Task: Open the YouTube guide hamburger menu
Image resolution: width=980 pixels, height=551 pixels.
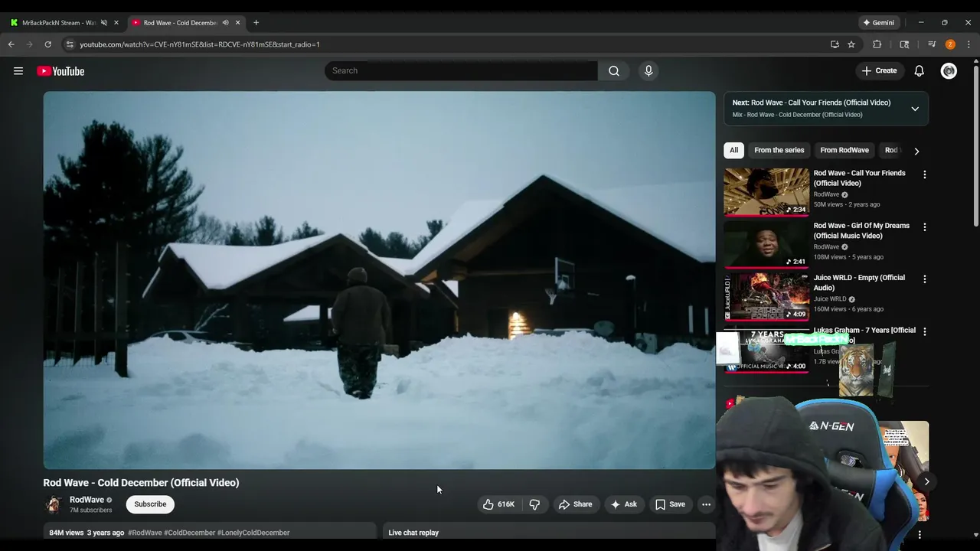Action: [18, 71]
